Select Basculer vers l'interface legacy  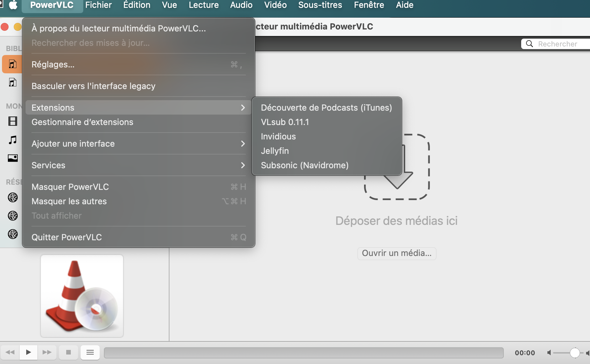[x=138, y=86]
